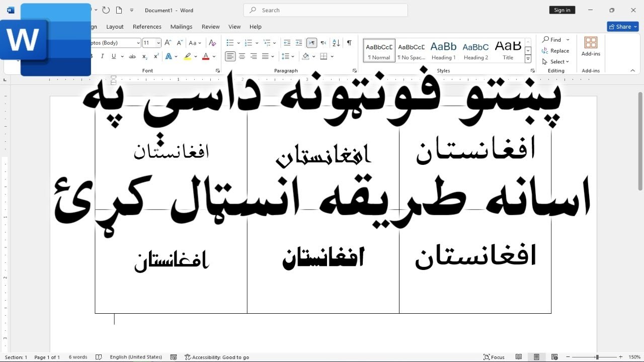Apply red font color

(205, 56)
